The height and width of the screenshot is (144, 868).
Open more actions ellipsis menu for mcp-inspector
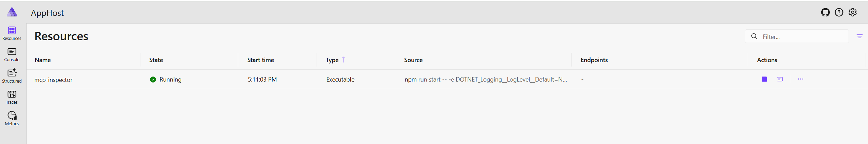[800, 79]
